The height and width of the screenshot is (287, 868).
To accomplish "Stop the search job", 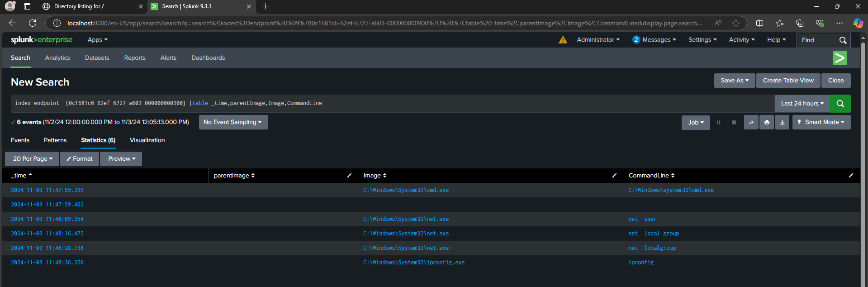I will click(x=734, y=122).
